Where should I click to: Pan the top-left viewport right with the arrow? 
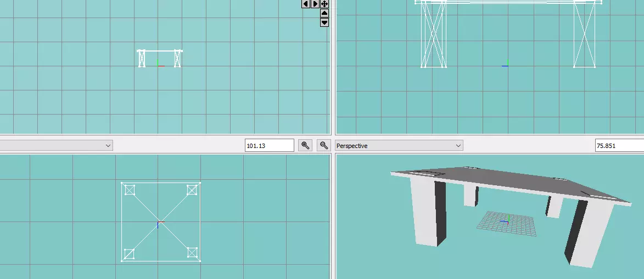click(x=315, y=4)
